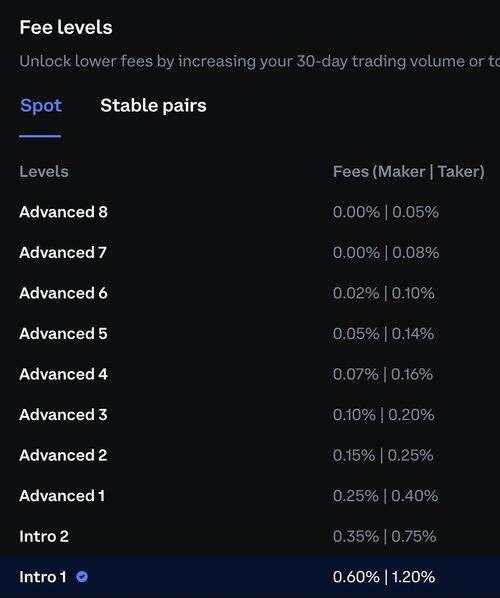The height and width of the screenshot is (598, 500).
Task: Click the blue checkmark badge beside Intro 1
Action: [x=82, y=577]
